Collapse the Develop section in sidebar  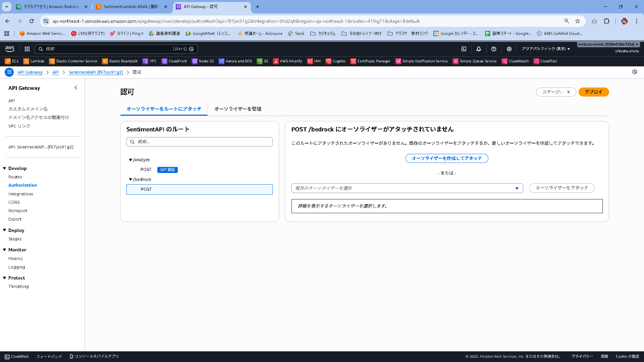[x=5, y=168]
